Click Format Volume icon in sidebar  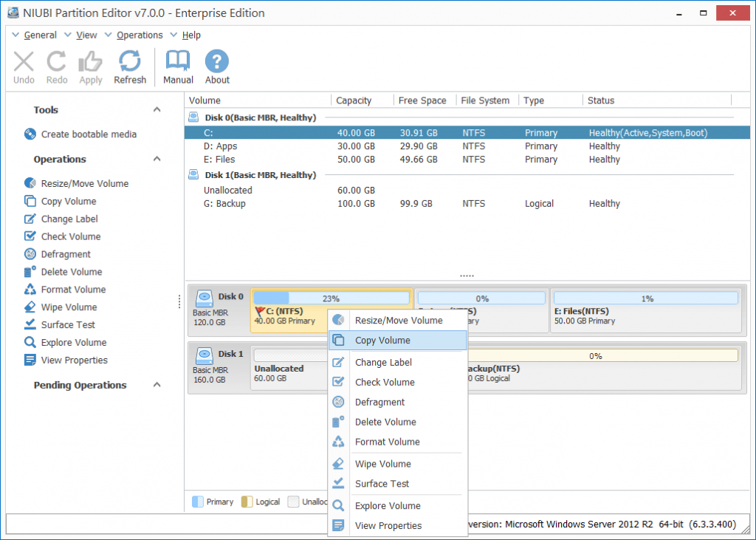coord(30,290)
